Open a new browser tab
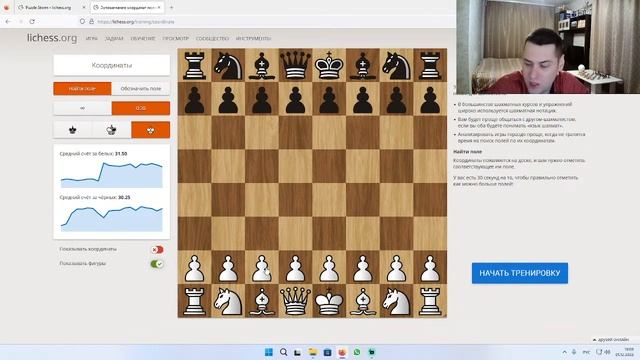The height and width of the screenshot is (360, 640). pos(171,7)
